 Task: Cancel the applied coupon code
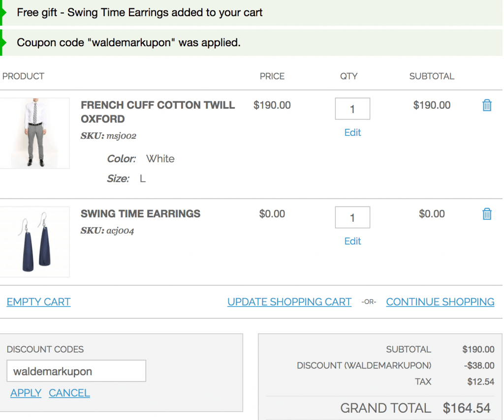pyautogui.click(x=69, y=393)
